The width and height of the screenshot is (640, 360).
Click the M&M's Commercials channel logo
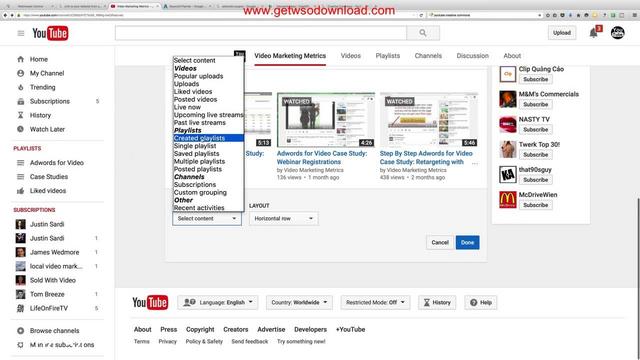point(507,99)
